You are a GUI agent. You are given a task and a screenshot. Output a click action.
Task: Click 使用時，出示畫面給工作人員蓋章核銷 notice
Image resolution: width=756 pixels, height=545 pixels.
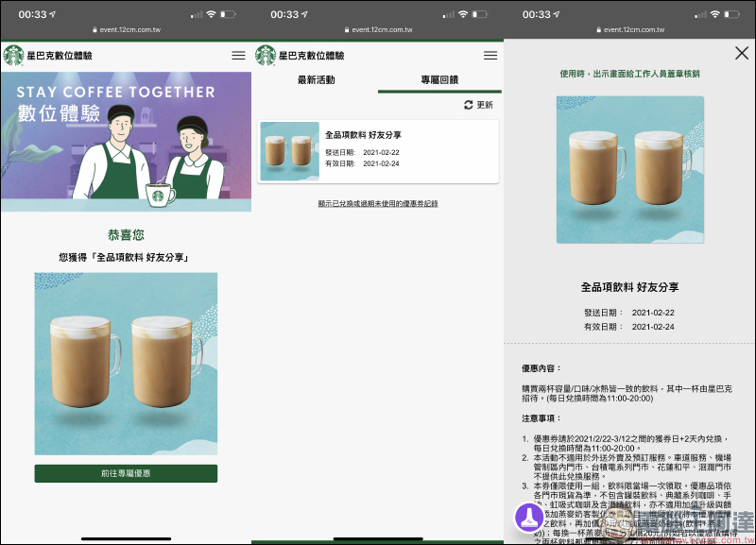pyautogui.click(x=629, y=74)
